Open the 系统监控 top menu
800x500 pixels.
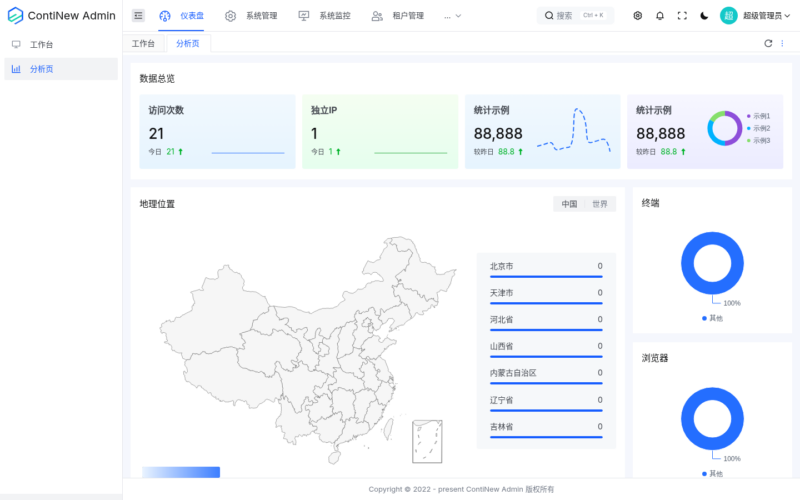pos(324,16)
